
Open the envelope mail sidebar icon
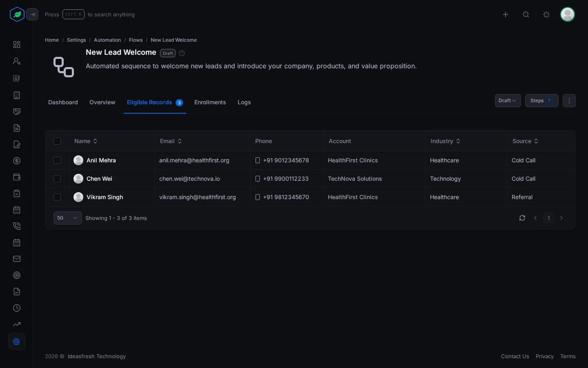pyautogui.click(x=17, y=259)
